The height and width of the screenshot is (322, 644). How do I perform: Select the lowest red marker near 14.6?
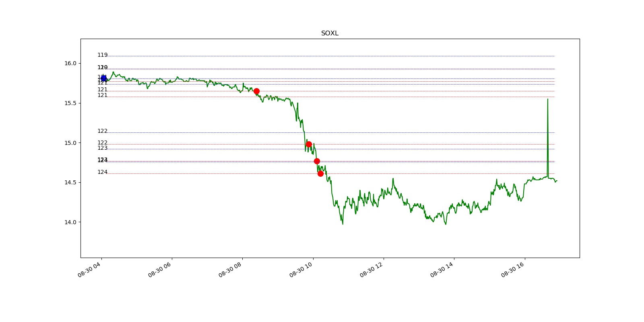pos(320,173)
